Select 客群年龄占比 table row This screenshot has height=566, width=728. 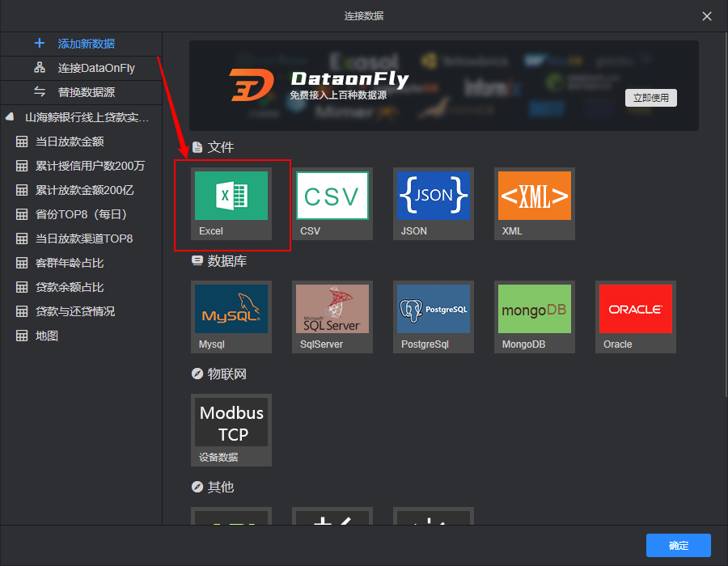(x=81, y=263)
